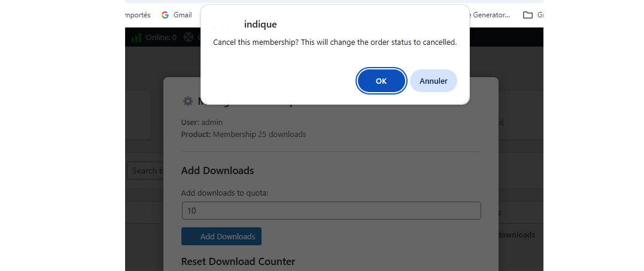644x271 pixels.
Task: Open the Importés bookmark
Action: click(x=138, y=15)
